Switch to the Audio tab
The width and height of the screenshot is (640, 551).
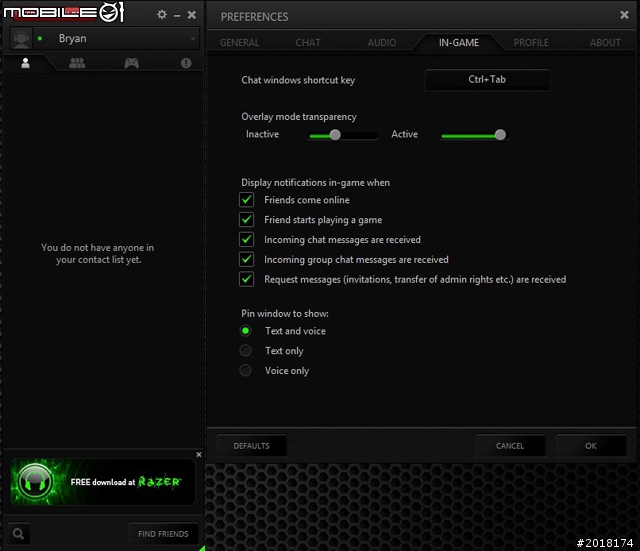click(382, 42)
